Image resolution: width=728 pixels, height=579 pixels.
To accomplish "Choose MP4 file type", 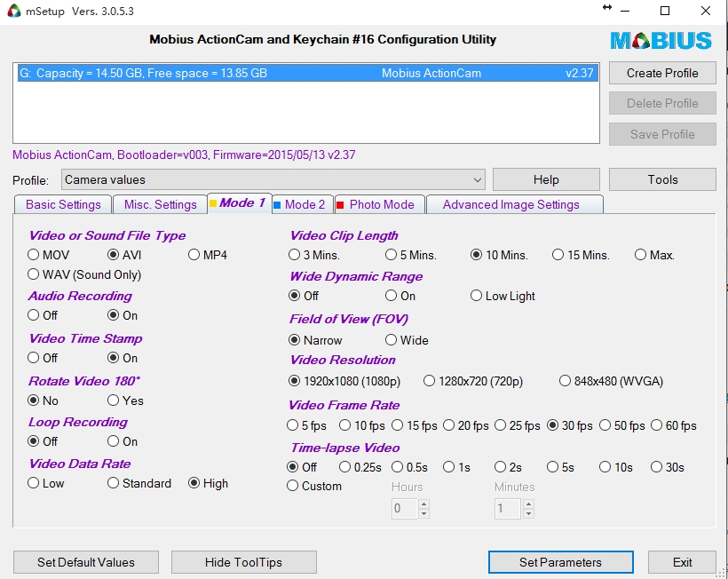I will [208, 255].
